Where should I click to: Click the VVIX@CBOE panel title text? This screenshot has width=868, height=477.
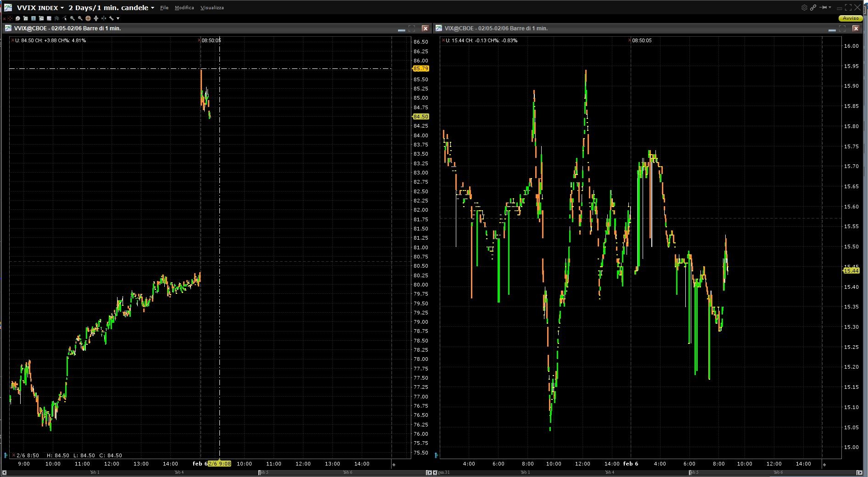pyautogui.click(x=67, y=28)
